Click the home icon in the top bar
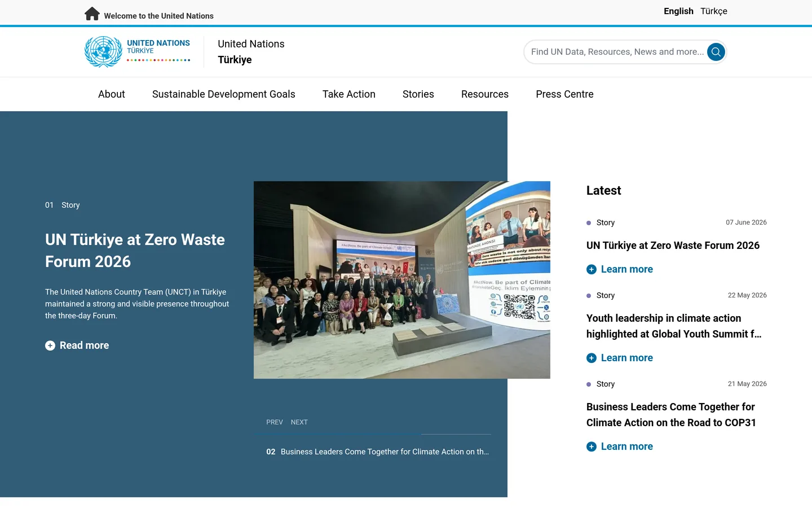812x508 pixels. [x=92, y=14]
